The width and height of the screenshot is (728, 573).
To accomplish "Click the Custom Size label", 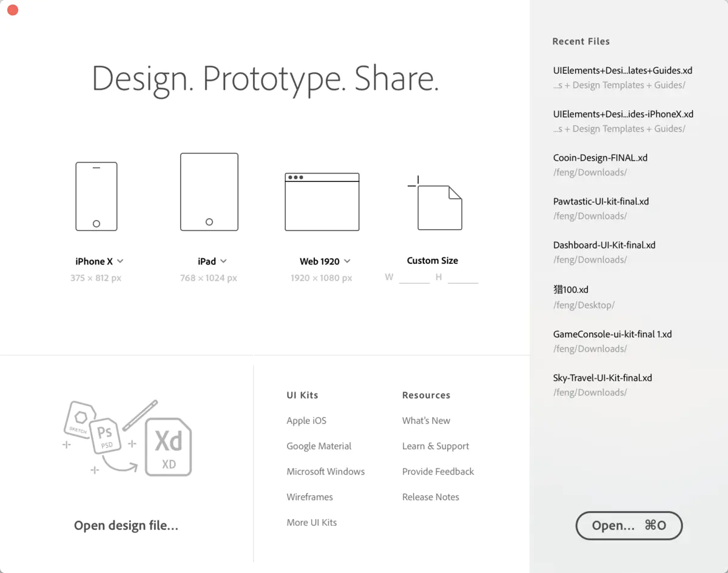I will tap(433, 261).
